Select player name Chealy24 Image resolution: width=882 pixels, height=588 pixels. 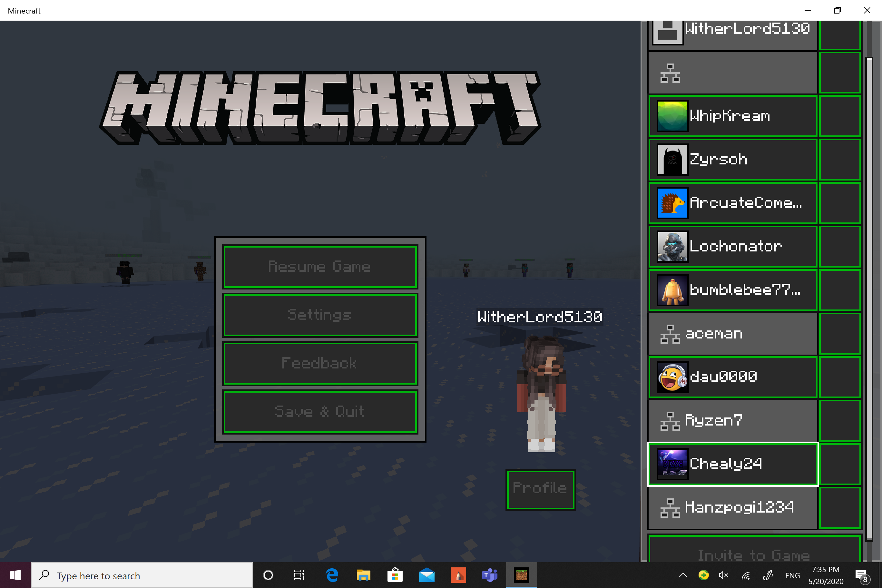click(x=726, y=464)
